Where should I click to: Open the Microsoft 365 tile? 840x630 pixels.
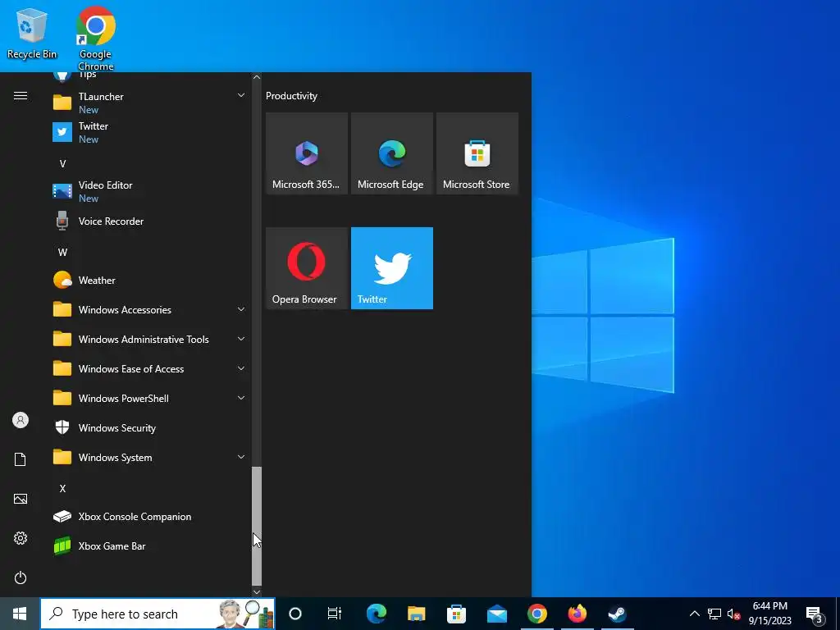click(x=307, y=153)
